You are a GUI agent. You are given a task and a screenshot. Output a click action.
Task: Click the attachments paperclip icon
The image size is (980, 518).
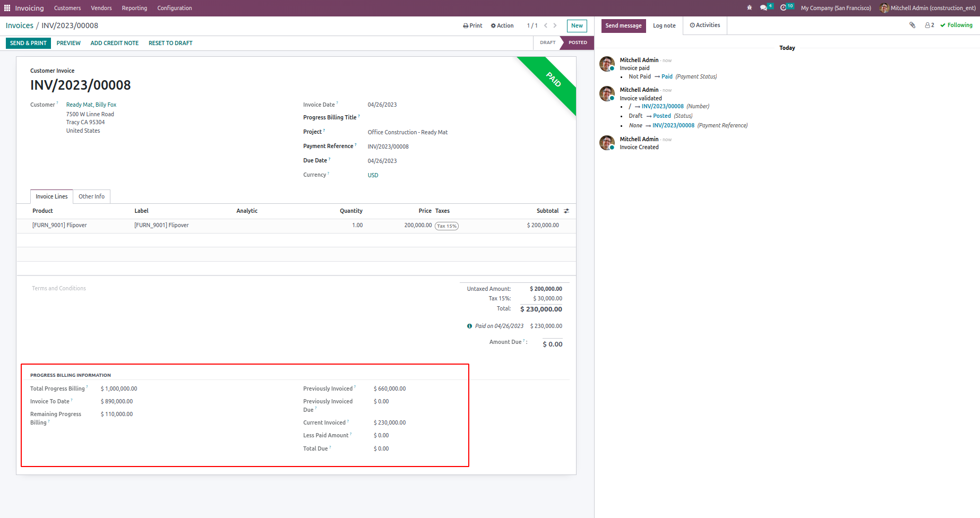coord(913,25)
